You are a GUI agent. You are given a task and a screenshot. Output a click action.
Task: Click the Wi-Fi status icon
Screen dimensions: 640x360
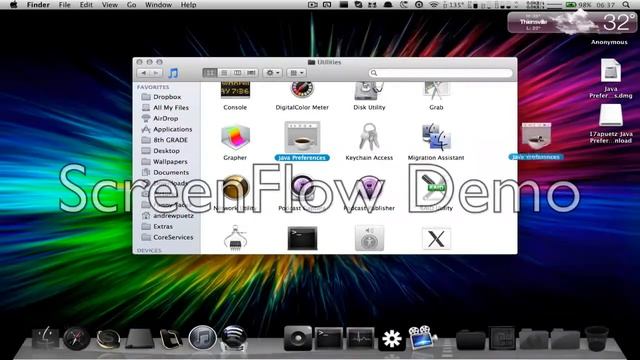(433, 5)
